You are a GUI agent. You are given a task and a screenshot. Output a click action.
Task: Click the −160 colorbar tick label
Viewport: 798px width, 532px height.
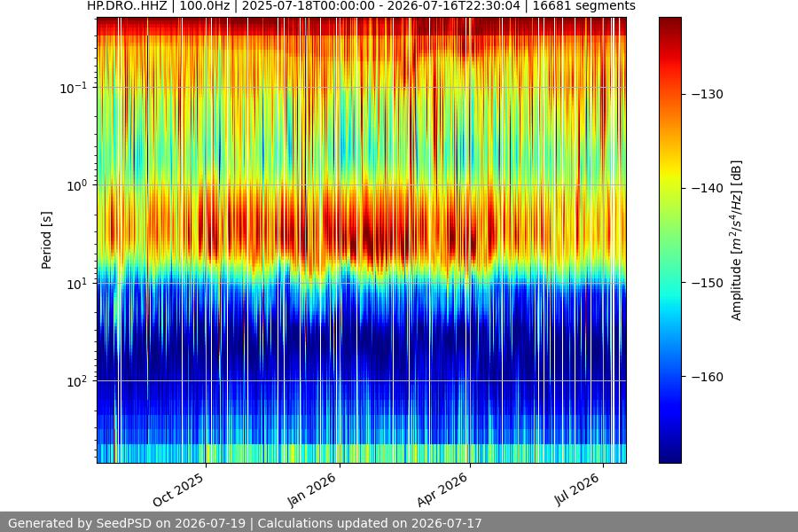click(708, 377)
